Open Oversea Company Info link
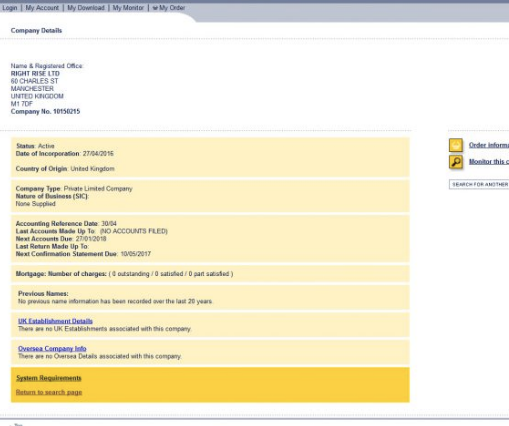This screenshot has height=426, width=509. tap(52, 349)
